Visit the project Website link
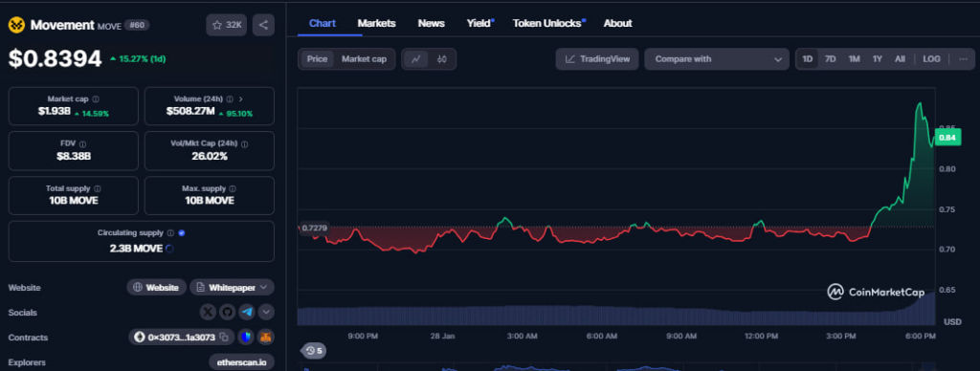The height and width of the screenshot is (371, 980). (157, 287)
